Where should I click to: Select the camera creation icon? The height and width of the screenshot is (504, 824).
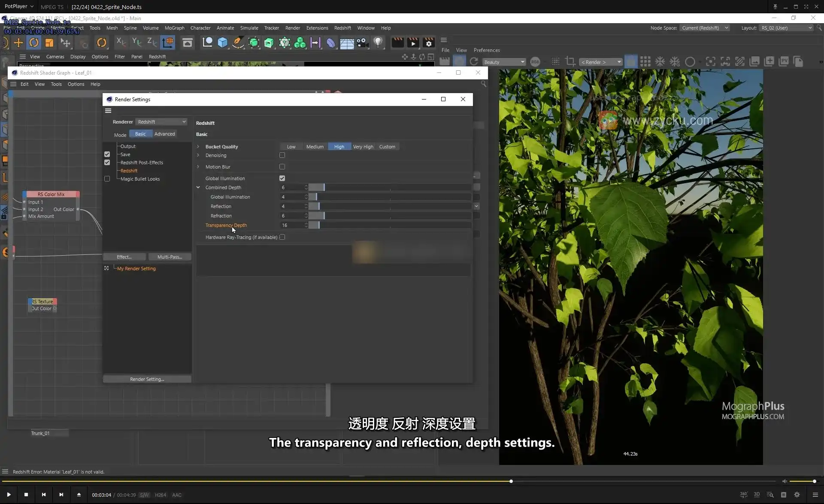[x=363, y=42]
